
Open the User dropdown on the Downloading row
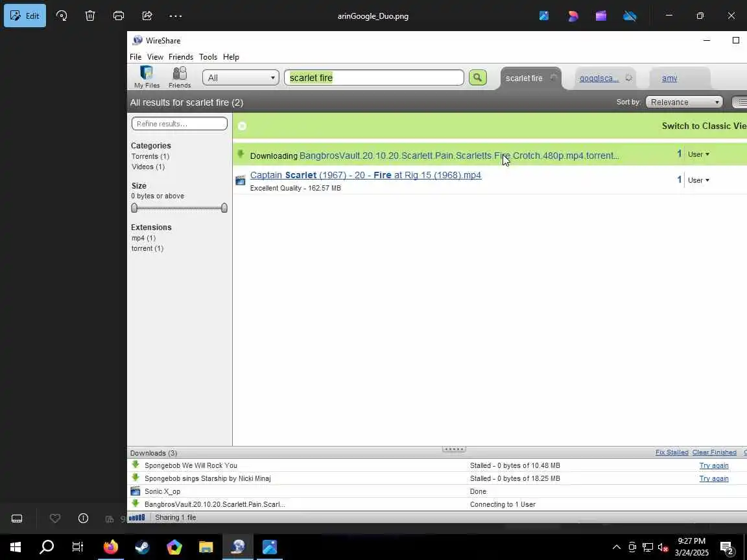point(698,154)
